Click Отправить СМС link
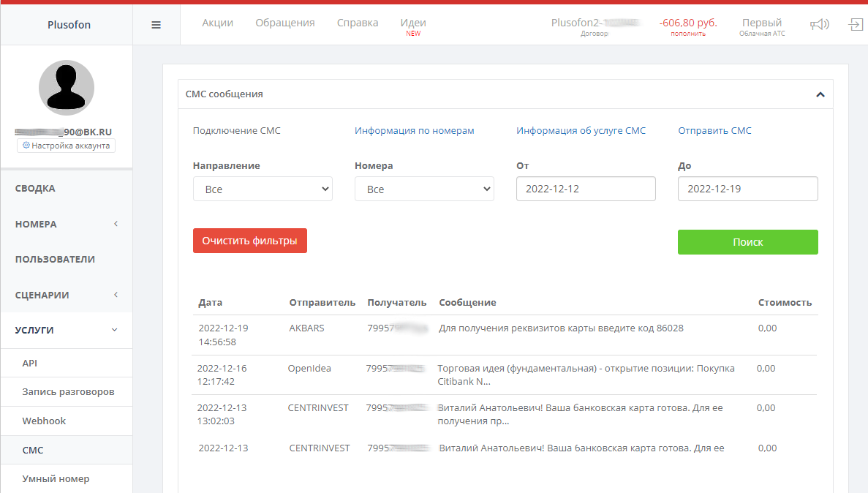868x493 pixels. coord(714,131)
